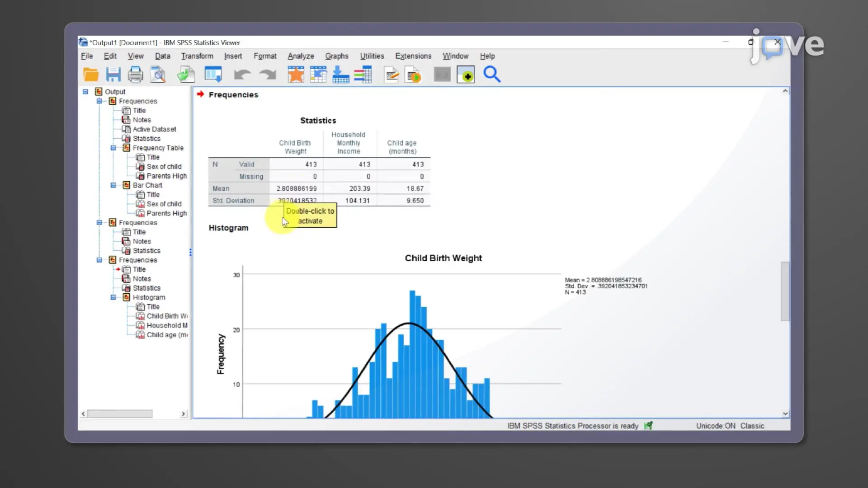Select the Bar Chart node in outline
Image resolution: width=868 pixels, height=488 pixels.
(x=147, y=185)
